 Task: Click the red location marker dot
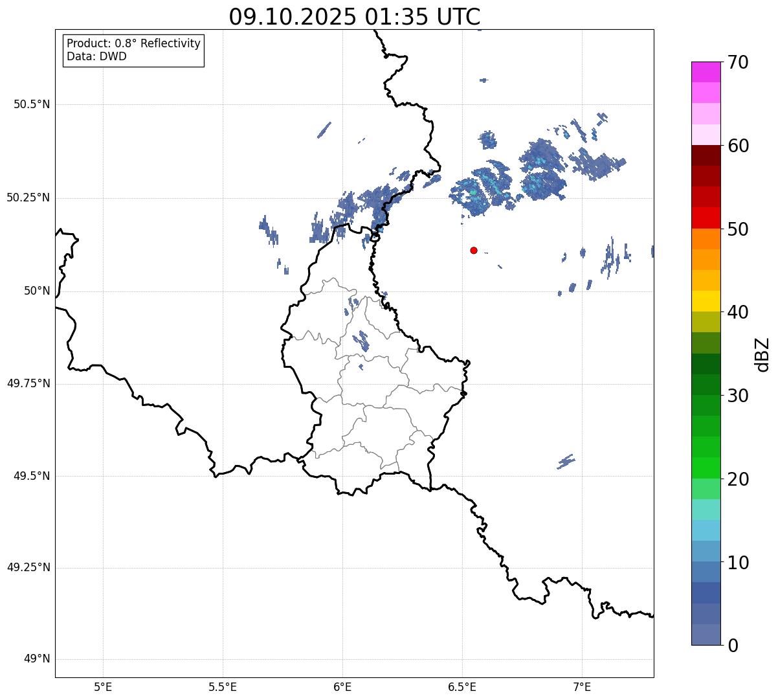[x=474, y=250]
